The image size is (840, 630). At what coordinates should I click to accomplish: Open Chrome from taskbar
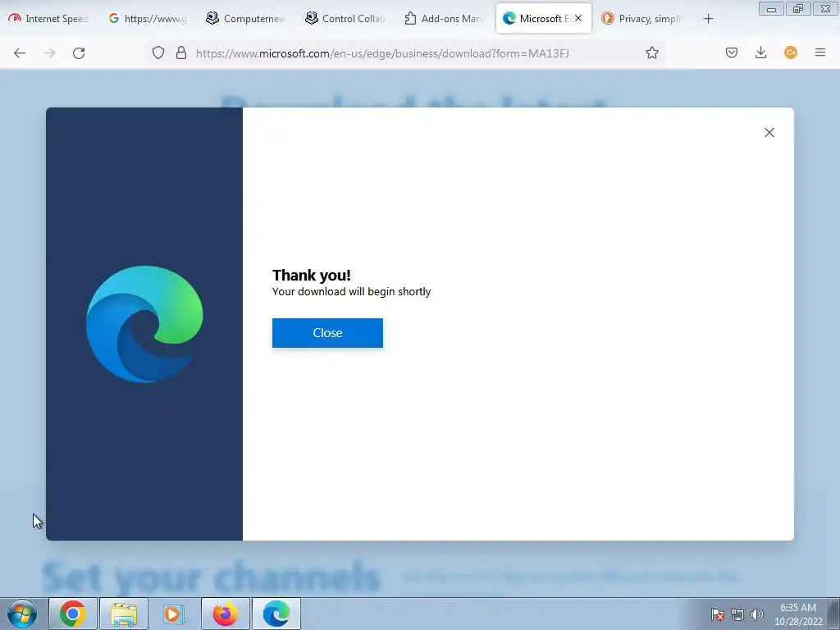[72, 614]
